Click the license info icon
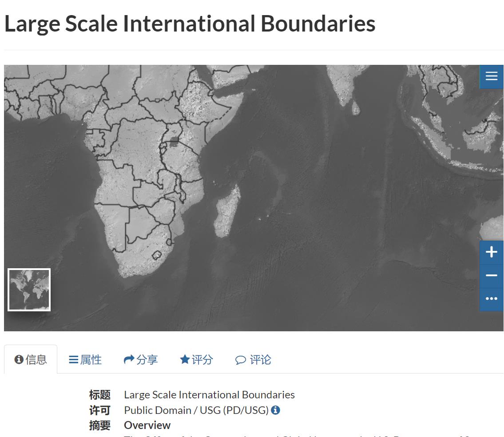The height and width of the screenshot is (437, 504). (275, 410)
